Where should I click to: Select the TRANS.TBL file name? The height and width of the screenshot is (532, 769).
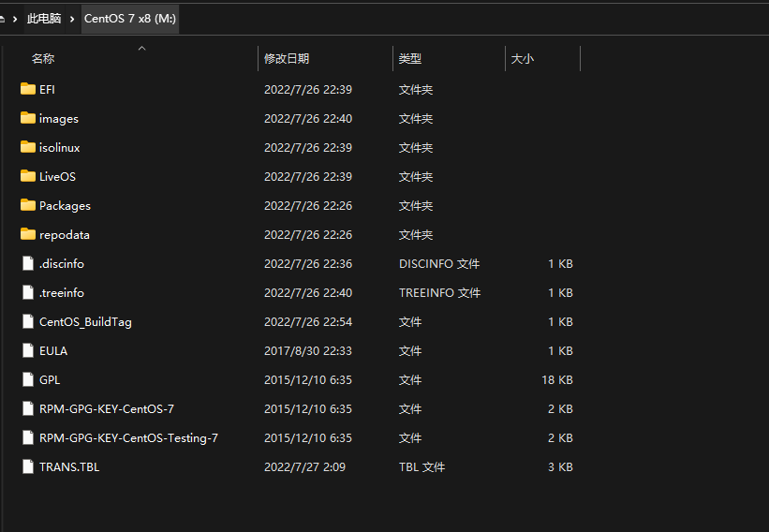tap(69, 466)
